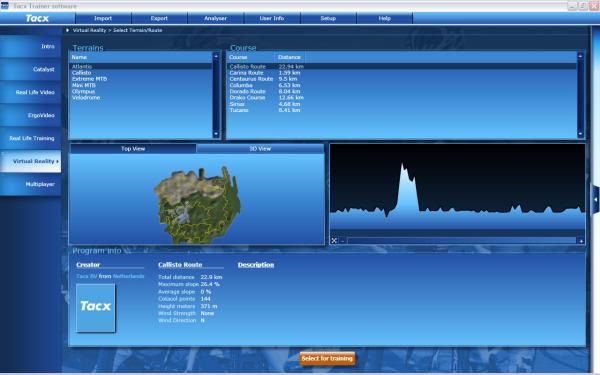Sort by the Course column header

[238, 57]
